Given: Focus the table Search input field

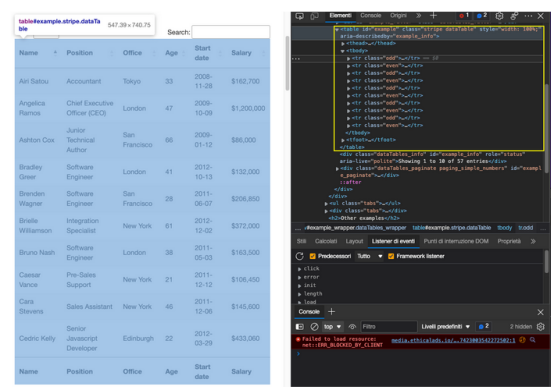Looking at the screenshot, I should [231, 32].
